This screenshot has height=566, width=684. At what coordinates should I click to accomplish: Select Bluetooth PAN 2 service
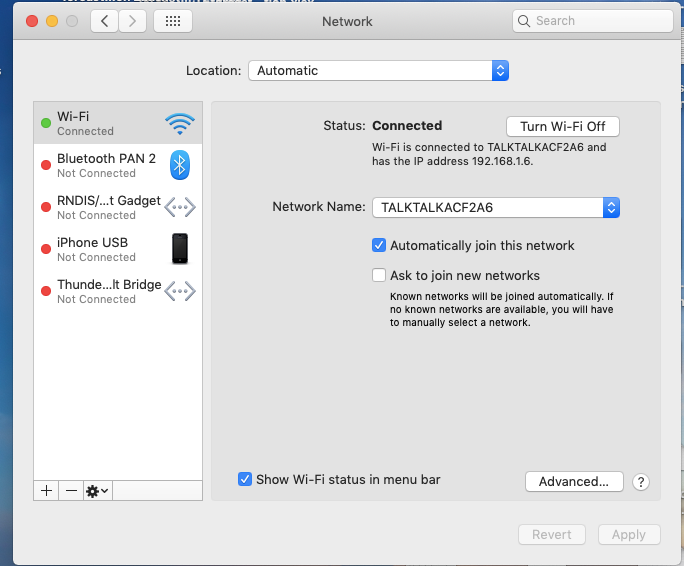coord(118,165)
